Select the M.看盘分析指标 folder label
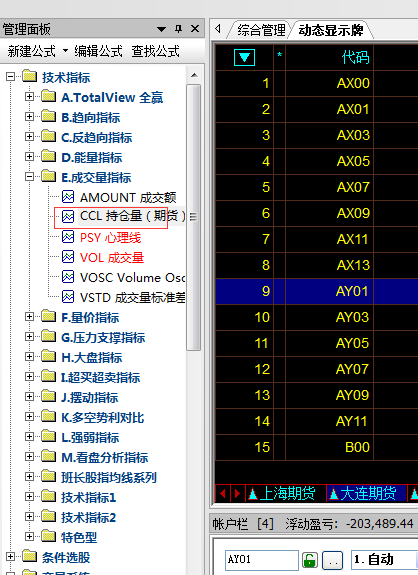418x575 pixels. tap(104, 457)
